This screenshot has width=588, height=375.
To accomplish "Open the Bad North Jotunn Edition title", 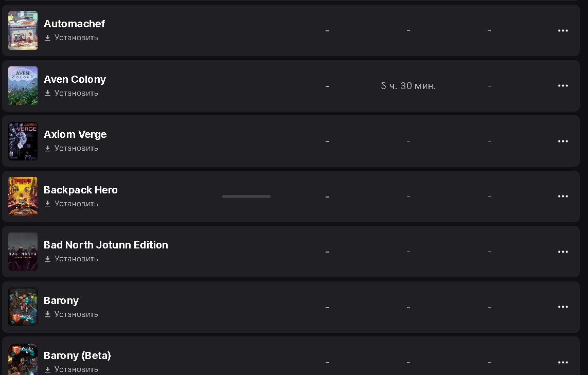I will tap(106, 245).
